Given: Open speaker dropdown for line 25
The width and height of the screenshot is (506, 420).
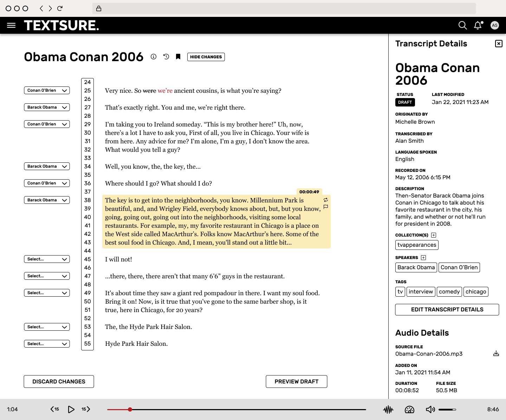Looking at the screenshot, I should click(x=47, y=90).
